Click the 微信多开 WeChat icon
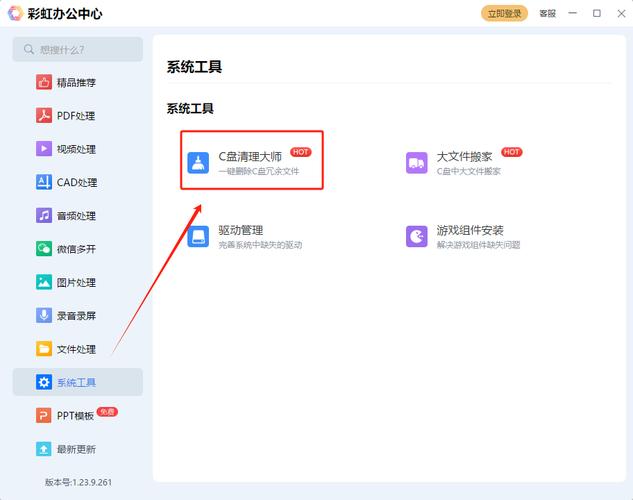Image resolution: width=633 pixels, height=500 pixels. pyautogui.click(x=44, y=249)
